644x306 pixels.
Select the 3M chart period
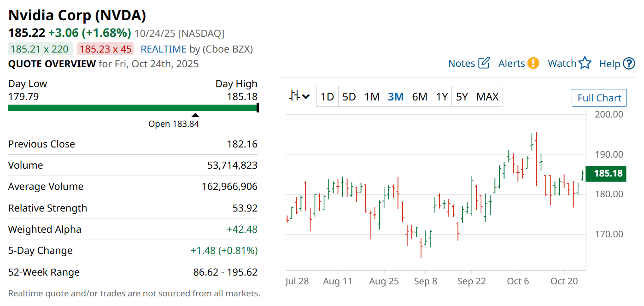396,97
